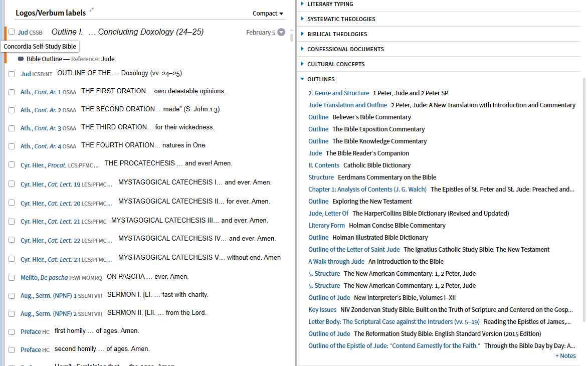588x366 pixels.
Task: Expand the LITERARY TYPING section
Action: pyautogui.click(x=302, y=4)
